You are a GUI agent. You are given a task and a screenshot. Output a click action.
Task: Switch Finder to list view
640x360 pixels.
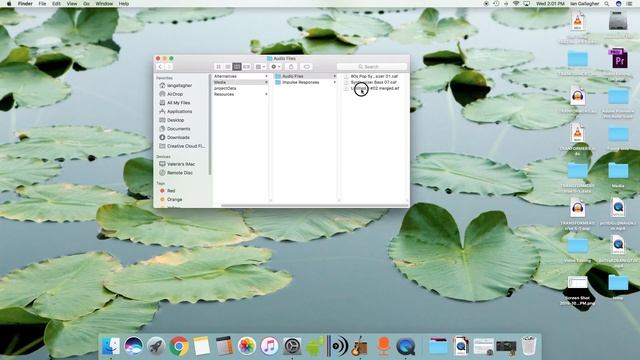(x=228, y=67)
